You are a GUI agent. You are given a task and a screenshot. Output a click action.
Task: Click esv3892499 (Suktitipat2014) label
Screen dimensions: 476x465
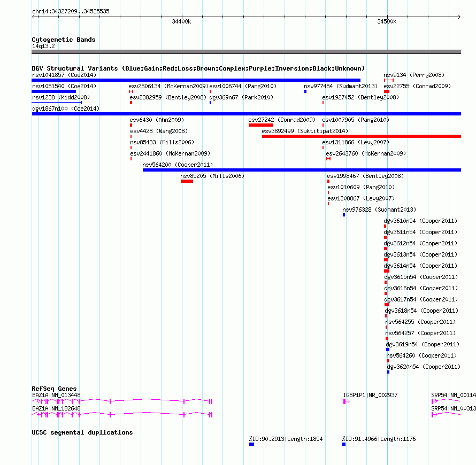(x=305, y=131)
